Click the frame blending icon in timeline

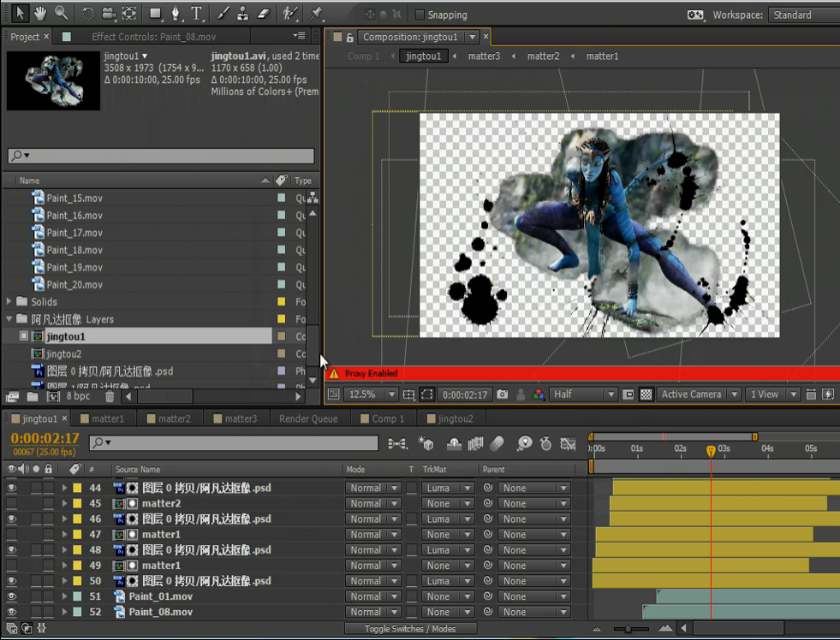(475, 443)
